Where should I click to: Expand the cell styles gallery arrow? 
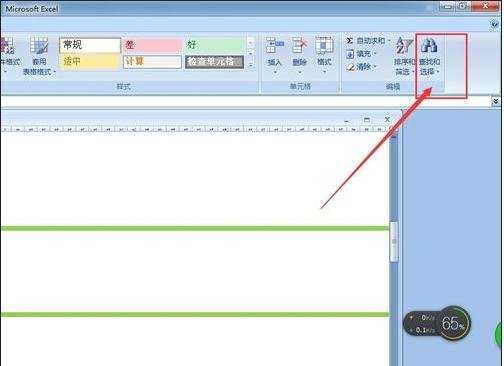[x=251, y=65]
